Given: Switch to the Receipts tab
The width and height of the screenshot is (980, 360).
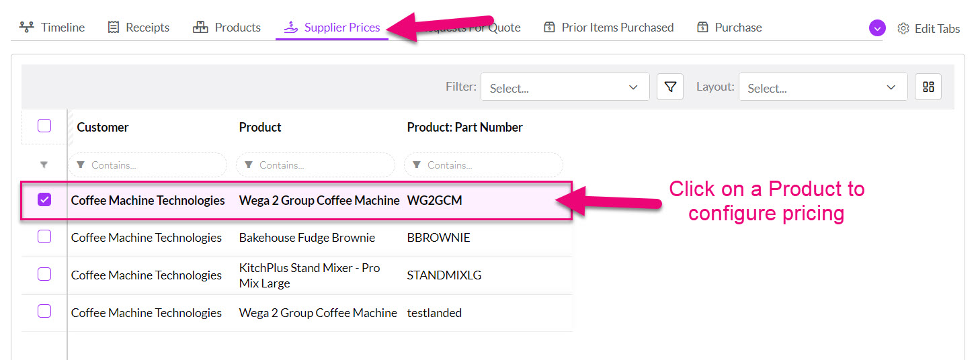Looking at the screenshot, I should pyautogui.click(x=138, y=28).
